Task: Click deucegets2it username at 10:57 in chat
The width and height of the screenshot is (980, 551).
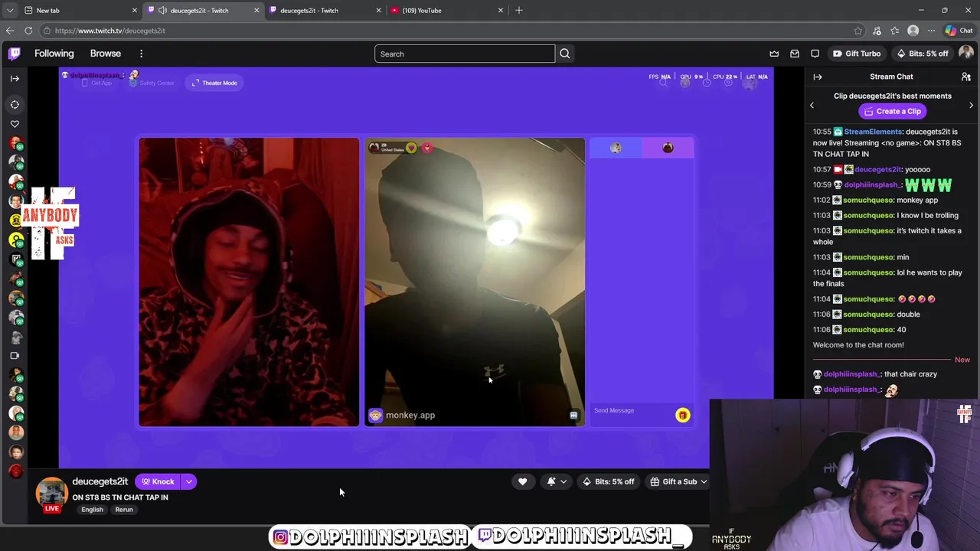Action: (877, 169)
